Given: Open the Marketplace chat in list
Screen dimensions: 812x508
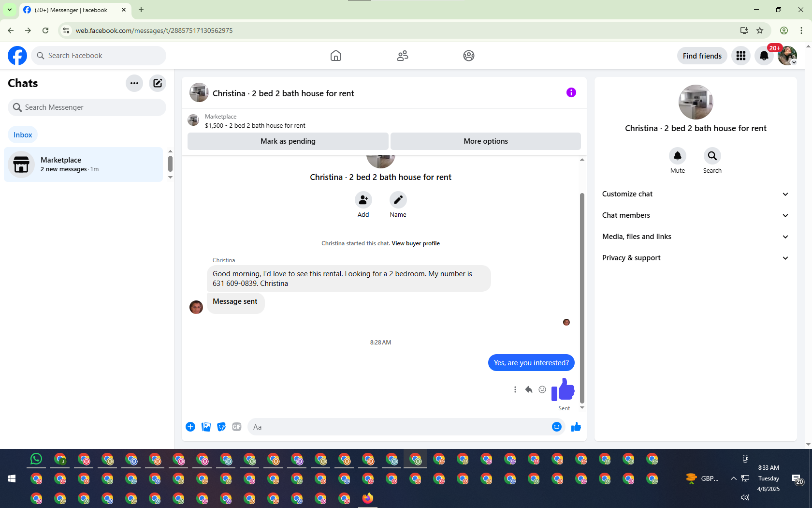Looking at the screenshot, I should 84,164.
